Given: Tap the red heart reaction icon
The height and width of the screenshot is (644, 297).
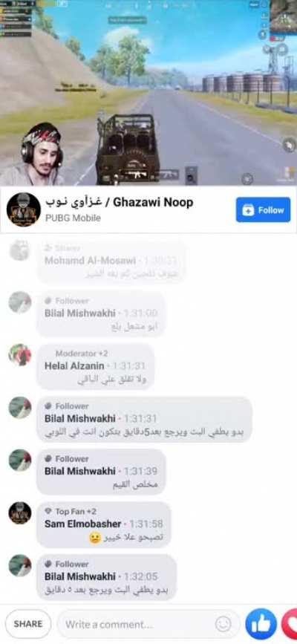Looking at the screenshot, I should click(290, 624).
